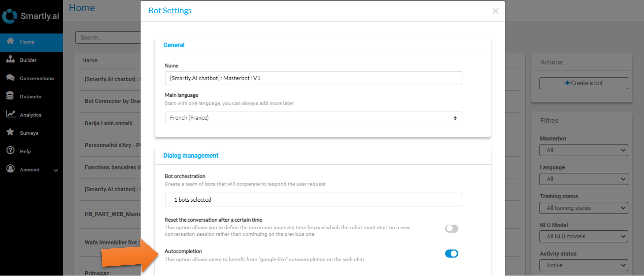This screenshot has height=277, width=644.
Task: Open the Conversations chat bubble icon
Action: [x=10, y=78]
